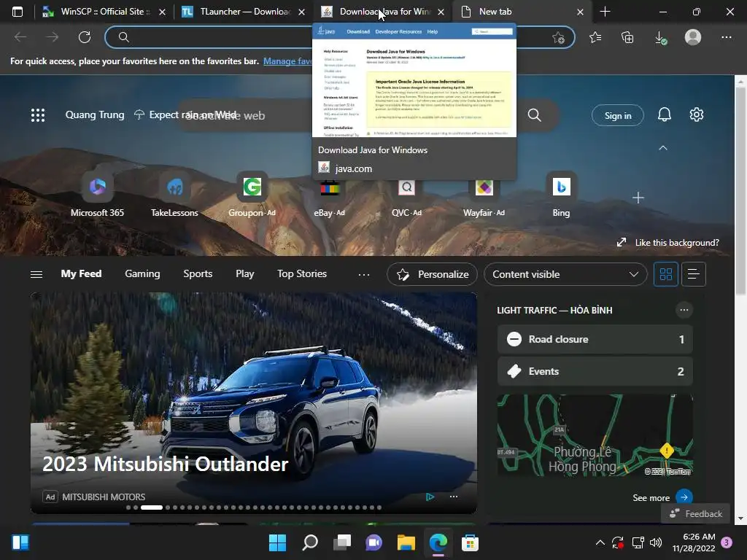
Task: Add this page to favorites star
Action: 558,37
